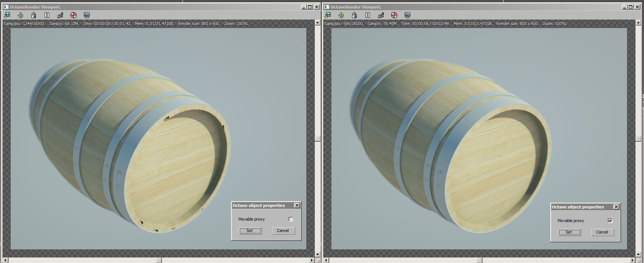Image resolution: width=644 pixels, height=263 pixels.
Task: Select the AF autofocus picker in right viewport
Action: 381,15
